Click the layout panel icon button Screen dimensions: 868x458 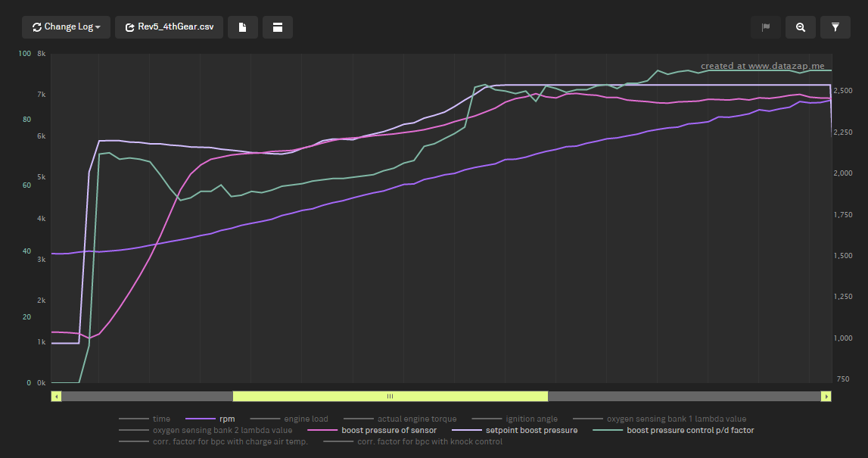(x=278, y=27)
